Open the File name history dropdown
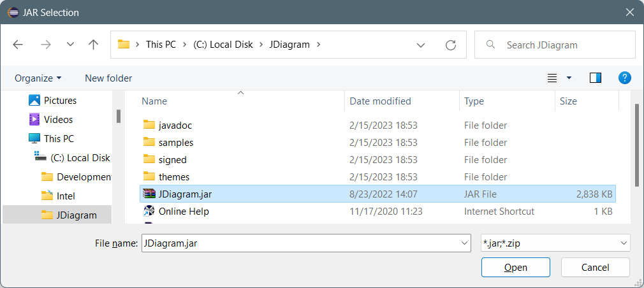The width and height of the screenshot is (644, 288). pyautogui.click(x=465, y=243)
